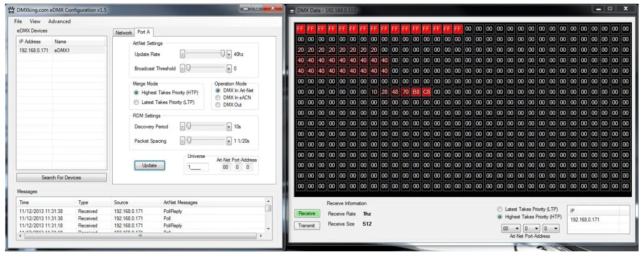Click the Update button
The width and height of the screenshot is (644, 258).
click(x=149, y=165)
